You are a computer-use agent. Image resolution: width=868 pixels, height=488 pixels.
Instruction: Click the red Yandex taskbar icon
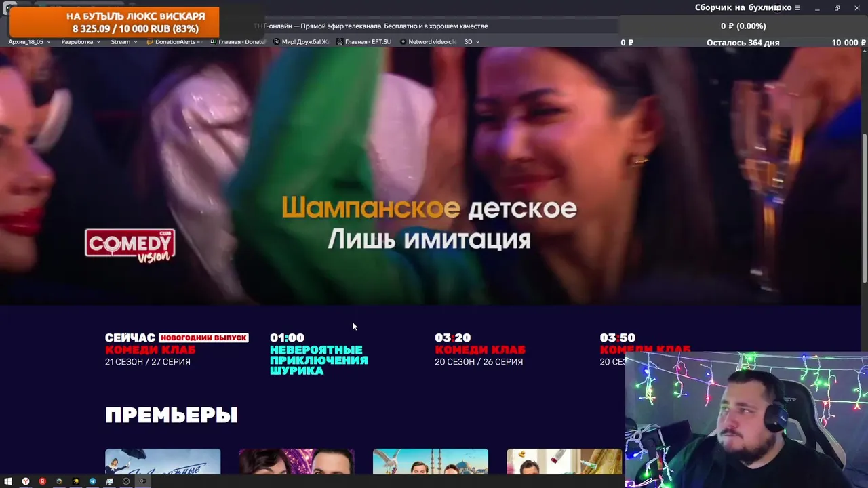(42, 481)
